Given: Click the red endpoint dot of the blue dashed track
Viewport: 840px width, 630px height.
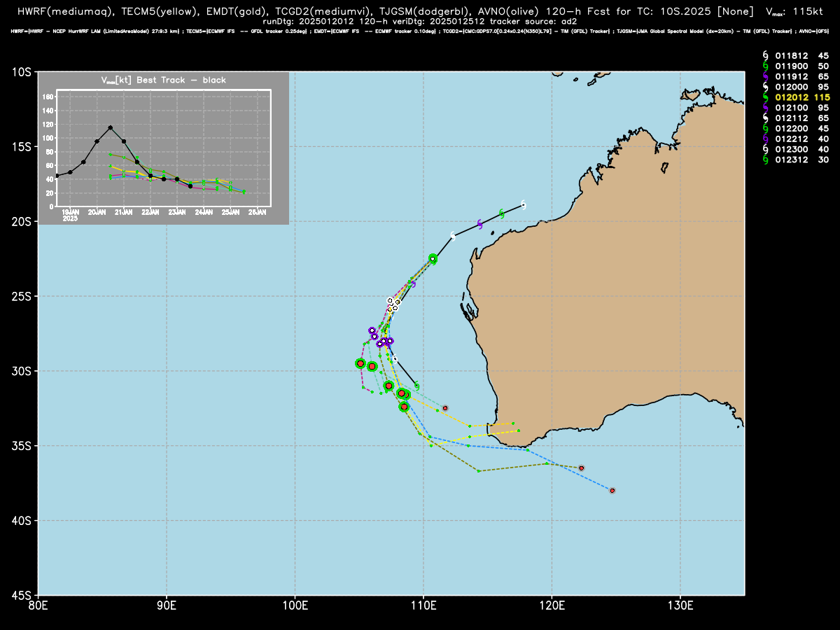Looking at the screenshot, I should pyautogui.click(x=612, y=491).
